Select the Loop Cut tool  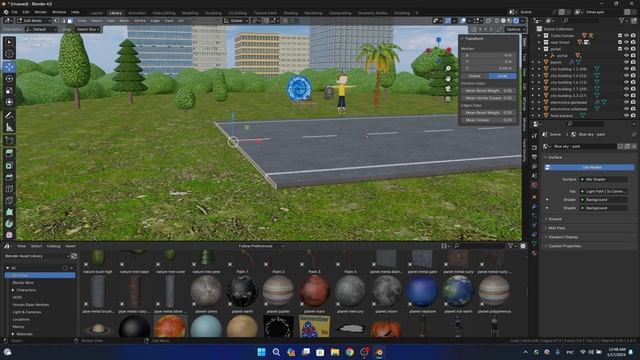coord(9,189)
